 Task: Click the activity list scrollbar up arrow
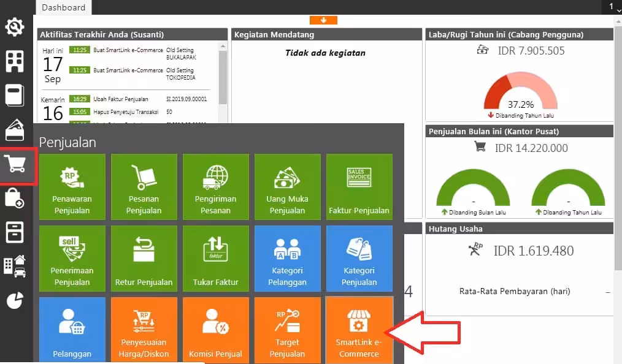click(223, 47)
